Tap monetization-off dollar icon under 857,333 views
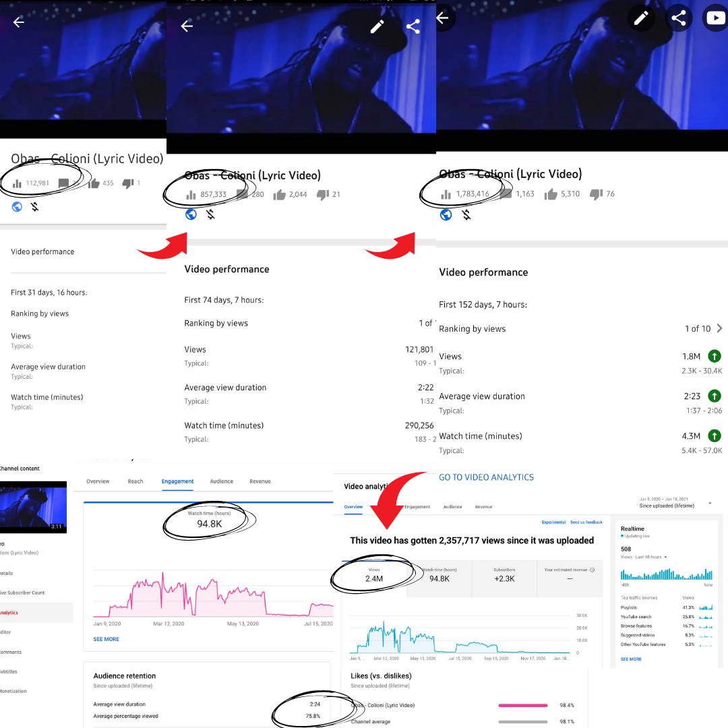Screen dimensions: 728x728 coord(211,214)
